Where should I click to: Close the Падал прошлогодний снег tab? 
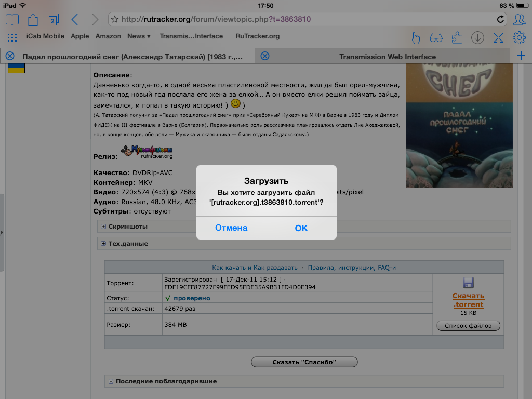point(10,56)
